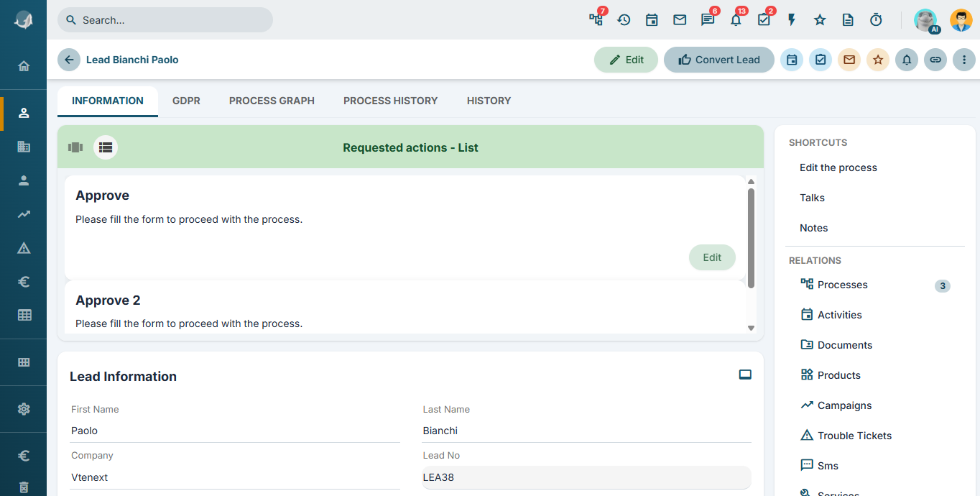Click scroll-down arrow of actions list
980x496 pixels.
click(x=751, y=328)
